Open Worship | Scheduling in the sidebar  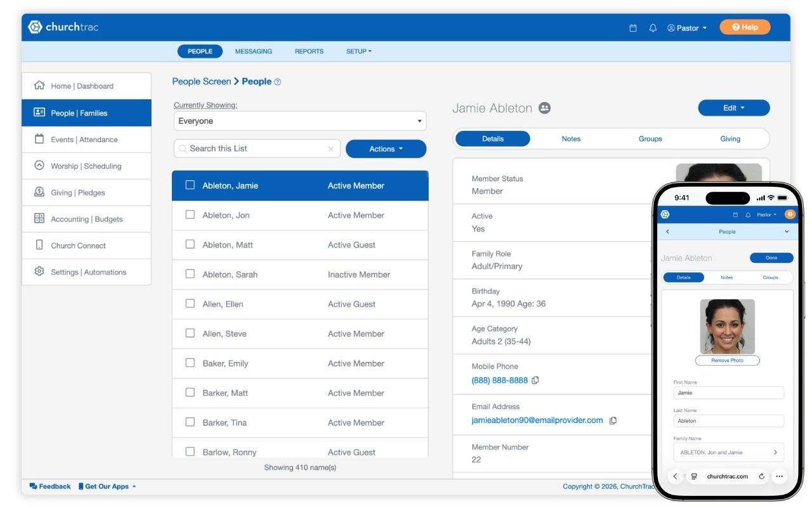(x=86, y=166)
